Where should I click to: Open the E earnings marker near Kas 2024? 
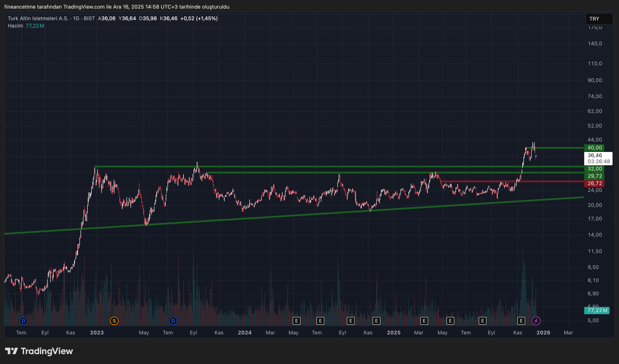(376, 321)
